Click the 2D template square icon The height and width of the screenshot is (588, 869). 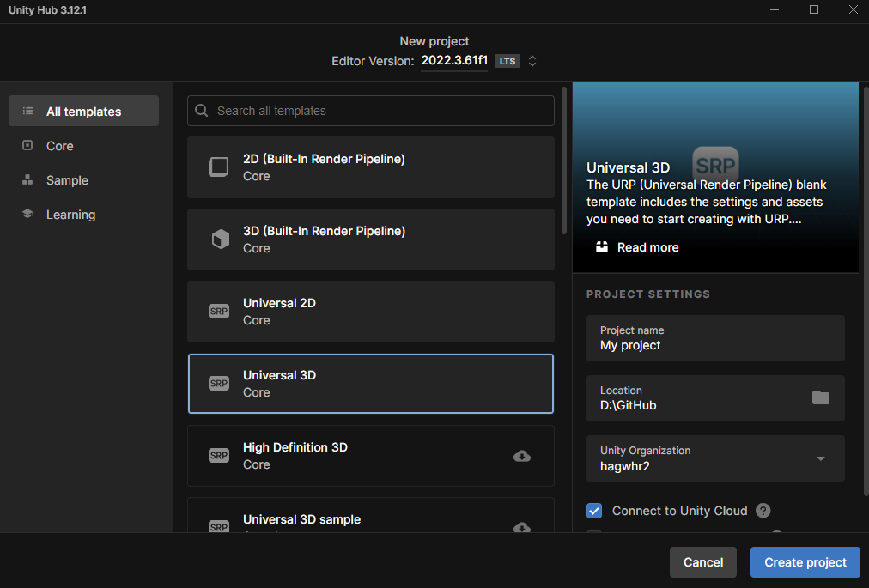pyautogui.click(x=218, y=167)
